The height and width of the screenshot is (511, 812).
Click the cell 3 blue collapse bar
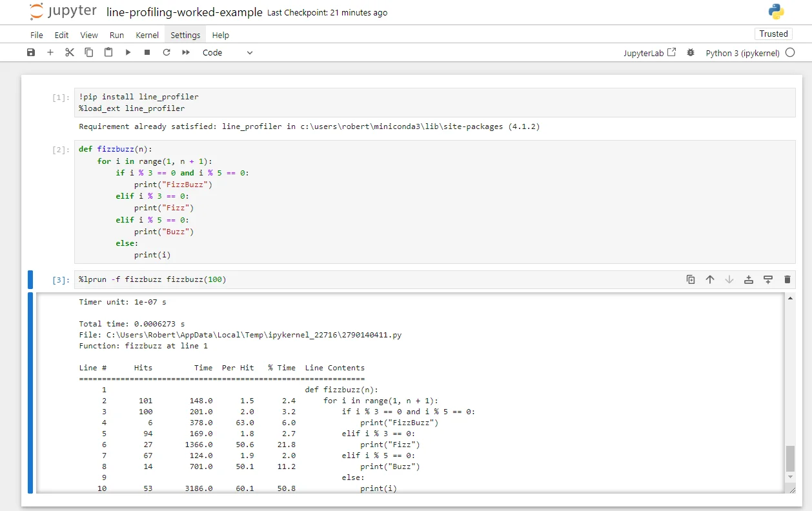click(x=30, y=279)
